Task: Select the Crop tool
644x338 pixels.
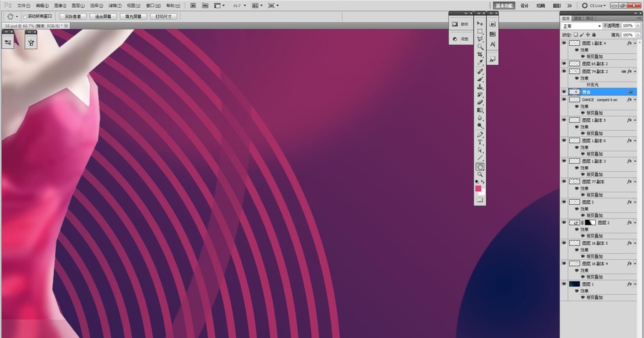Action: point(479,54)
